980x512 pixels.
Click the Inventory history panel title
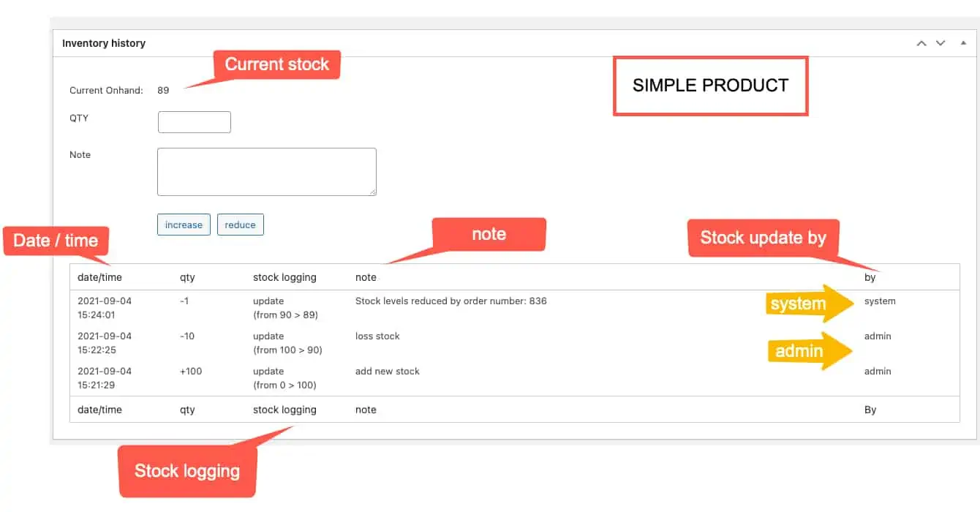[104, 43]
